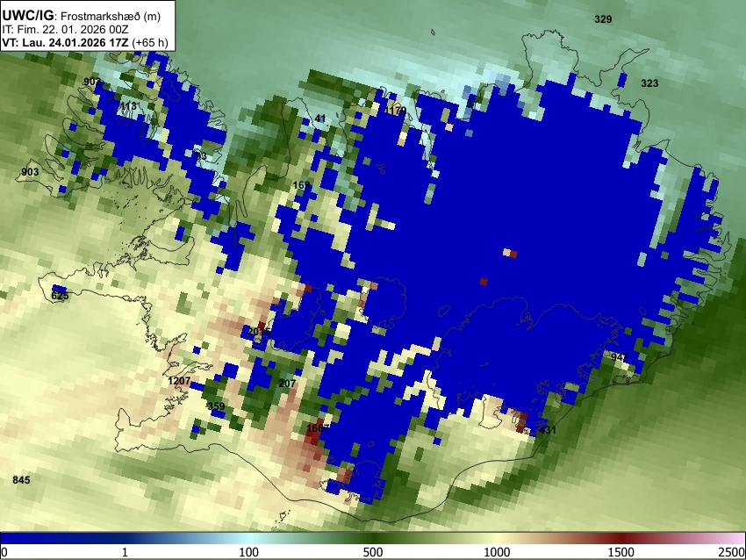Click the 329 value over the northern sea
This screenshot has height=560, width=746.
(603, 19)
